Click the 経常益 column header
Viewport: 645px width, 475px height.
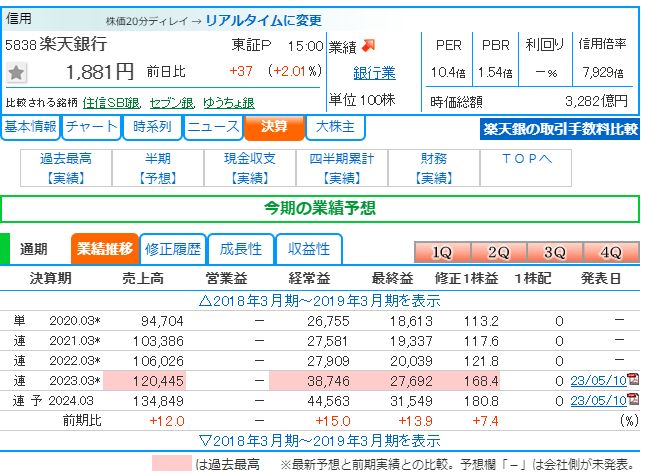[x=309, y=278]
